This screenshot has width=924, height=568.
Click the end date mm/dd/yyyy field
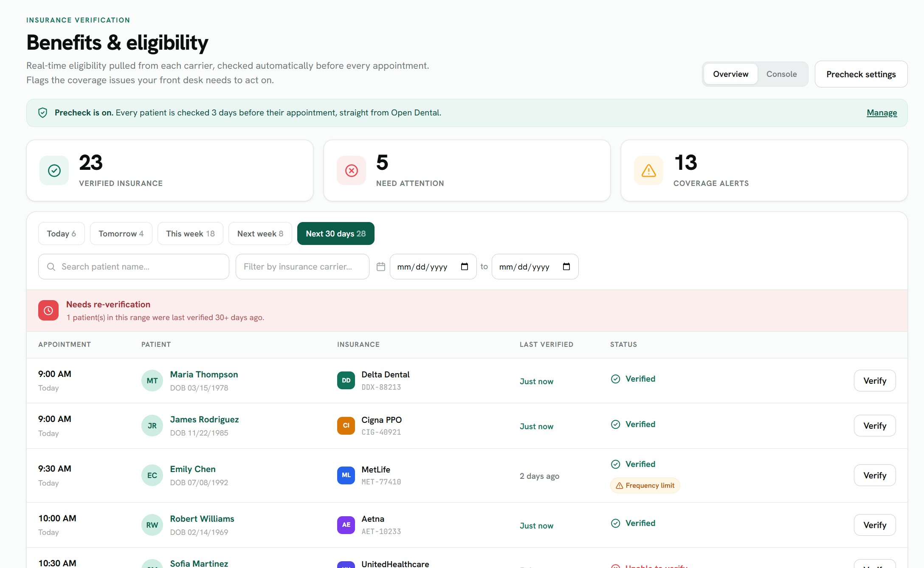(535, 267)
